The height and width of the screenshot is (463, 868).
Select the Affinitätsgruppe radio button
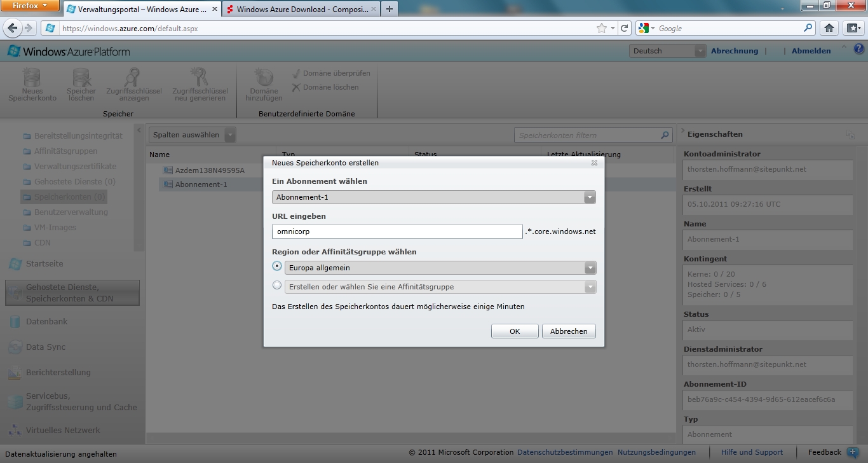click(277, 286)
